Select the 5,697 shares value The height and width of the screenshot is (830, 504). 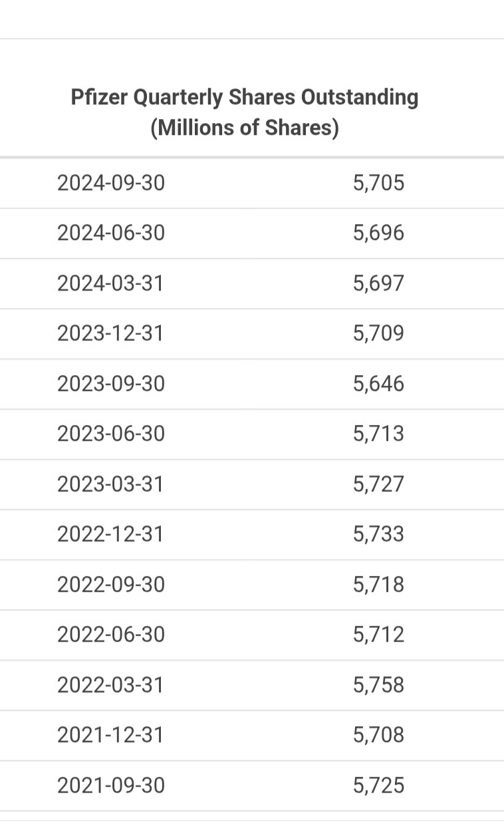pyautogui.click(x=378, y=283)
